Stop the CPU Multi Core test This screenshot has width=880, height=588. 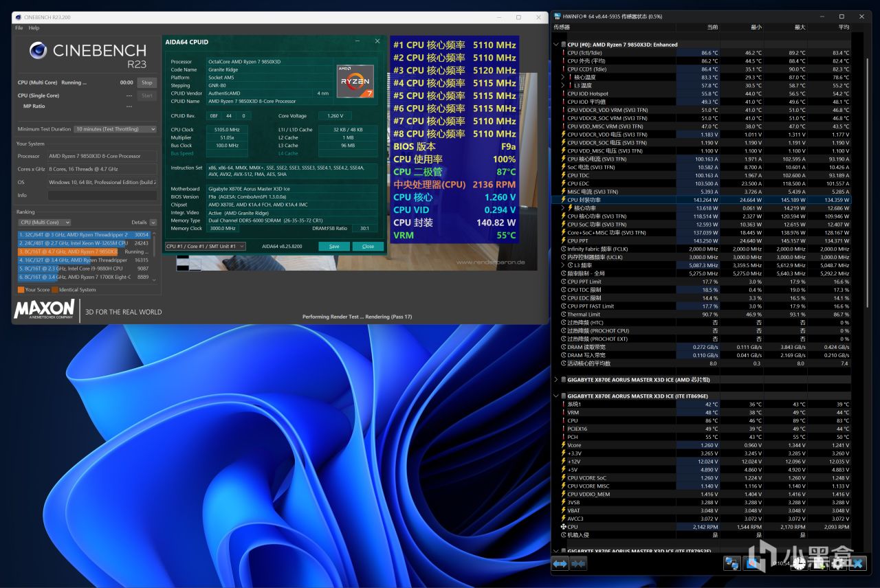146,82
